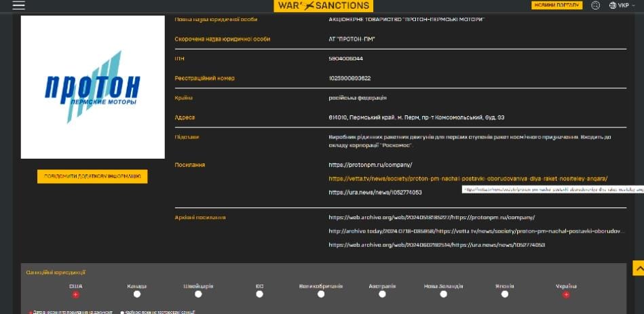Viewport: 644px width, 314px height.
Task: Open the archive.today archived link
Action: click(475, 231)
